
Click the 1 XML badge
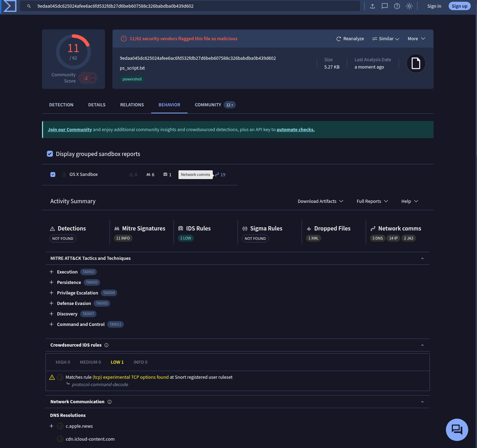tap(314, 239)
